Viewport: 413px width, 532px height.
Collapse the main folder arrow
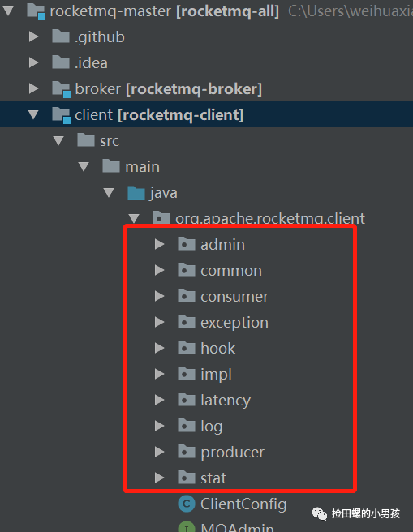click(84, 166)
